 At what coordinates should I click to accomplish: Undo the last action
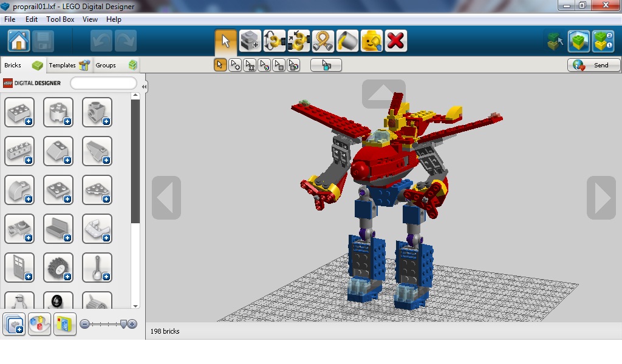[x=101, y=41]
